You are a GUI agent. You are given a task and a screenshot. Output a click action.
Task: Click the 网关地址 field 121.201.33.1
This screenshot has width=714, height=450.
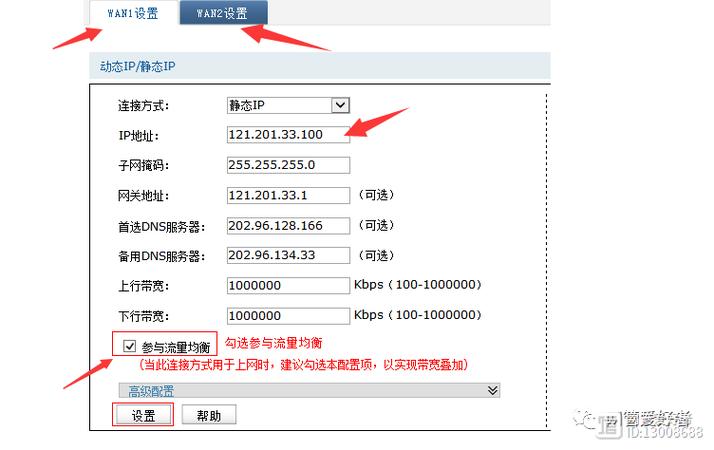(288, 195)
